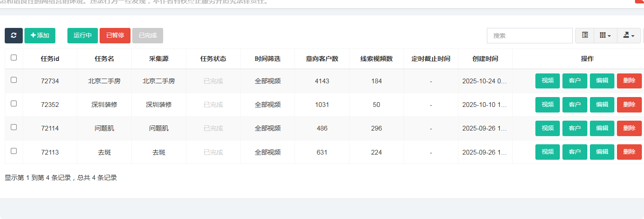The height and width of the screenshot is (219, 644).
Task: Click 定时截止时间 column header
Action: (x=431, y=59)
